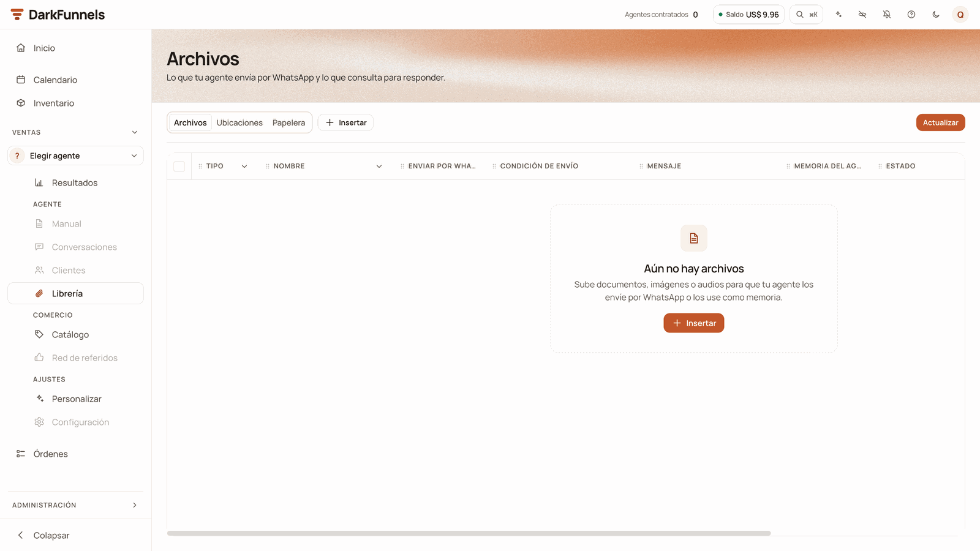Click the crossed-out eye icon

click(862, 15)
